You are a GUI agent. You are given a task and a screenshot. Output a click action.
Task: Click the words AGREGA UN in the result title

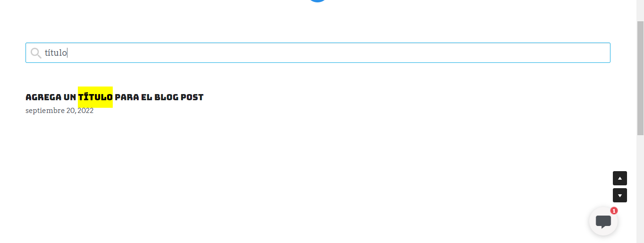pyautogui.click(x=50, y=97)
